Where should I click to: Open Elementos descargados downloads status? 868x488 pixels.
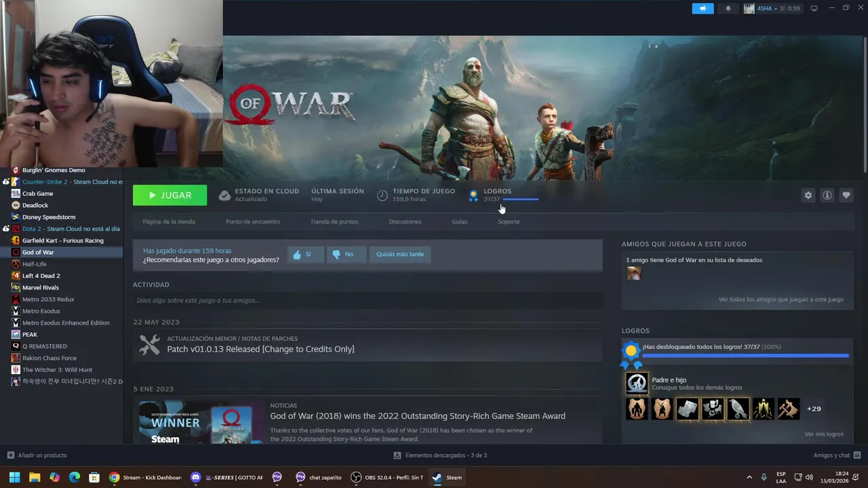441,455
